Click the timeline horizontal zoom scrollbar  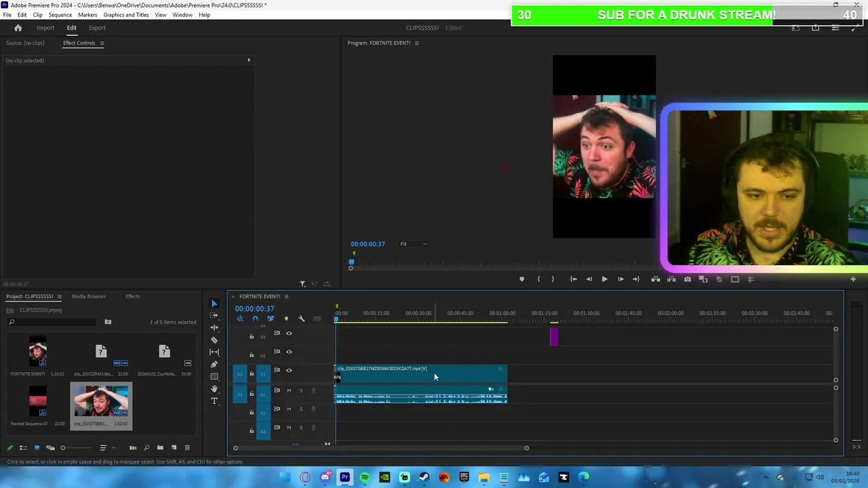click(380, 448)
